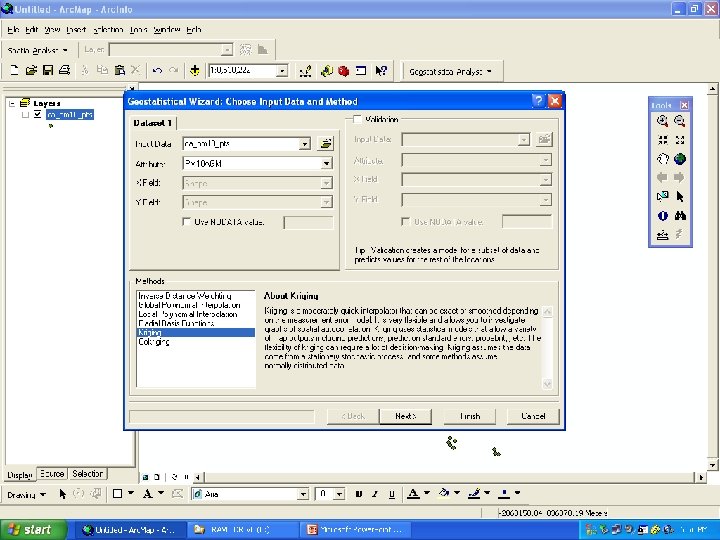720x540 pixels.
Task: Click the New Rectangle drawing tool
Action: (x=118, y=494)
